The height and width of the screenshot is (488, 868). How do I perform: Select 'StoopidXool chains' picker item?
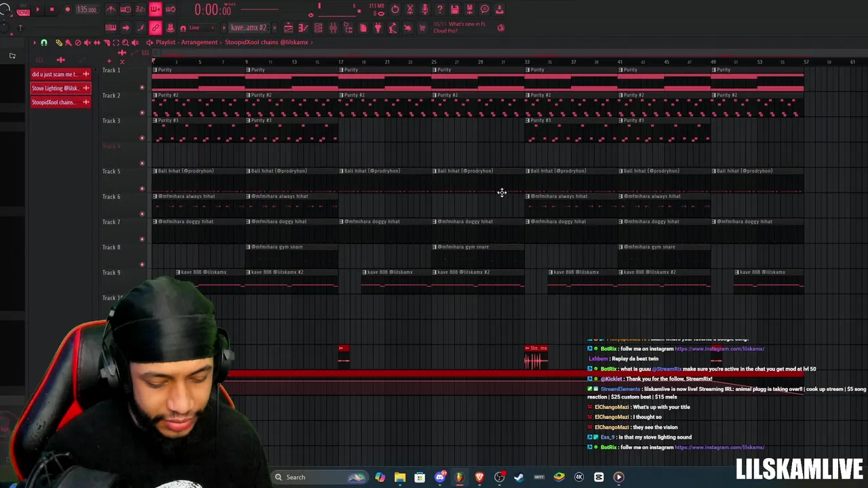(60, 102)
